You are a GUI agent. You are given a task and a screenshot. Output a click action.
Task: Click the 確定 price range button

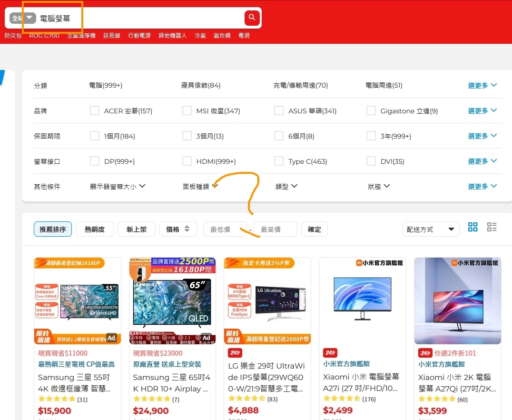point(314,229)
